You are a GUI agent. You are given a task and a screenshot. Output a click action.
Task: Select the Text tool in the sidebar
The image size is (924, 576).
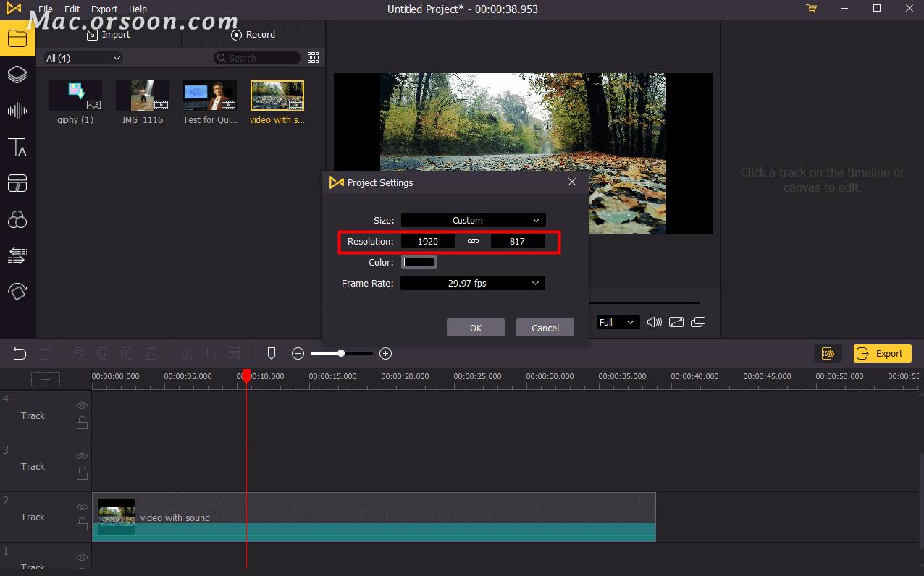click(17, 148)
